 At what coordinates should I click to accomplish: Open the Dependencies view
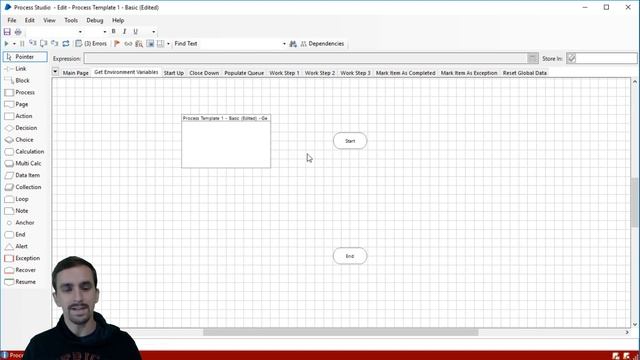pyautogui.click(x=322, y=44)
